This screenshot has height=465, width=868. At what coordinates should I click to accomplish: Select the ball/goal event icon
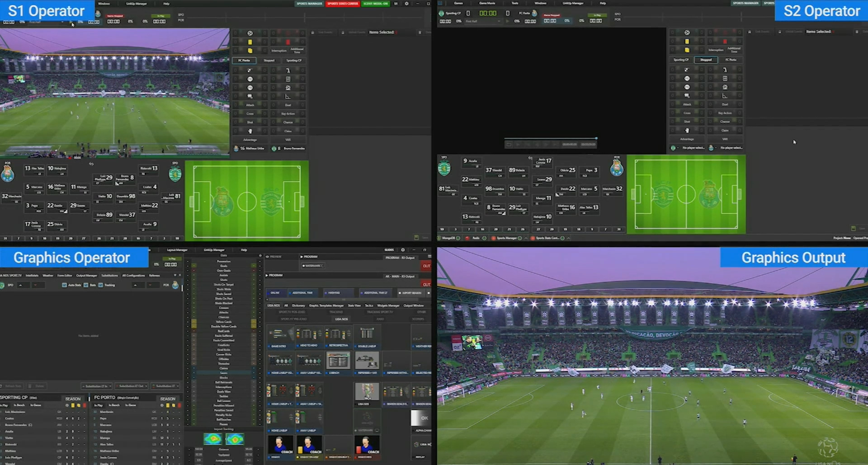(x=250, y=33)
